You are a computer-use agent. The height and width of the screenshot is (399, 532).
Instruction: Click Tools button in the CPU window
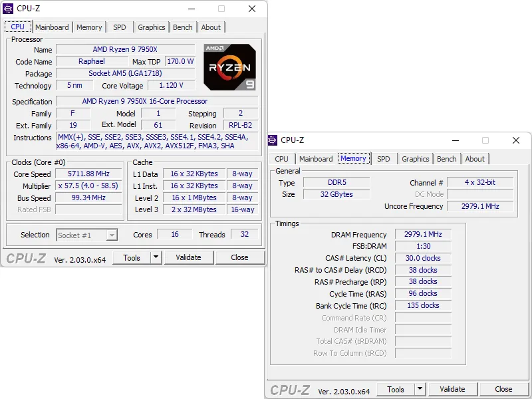coord(132,257)
